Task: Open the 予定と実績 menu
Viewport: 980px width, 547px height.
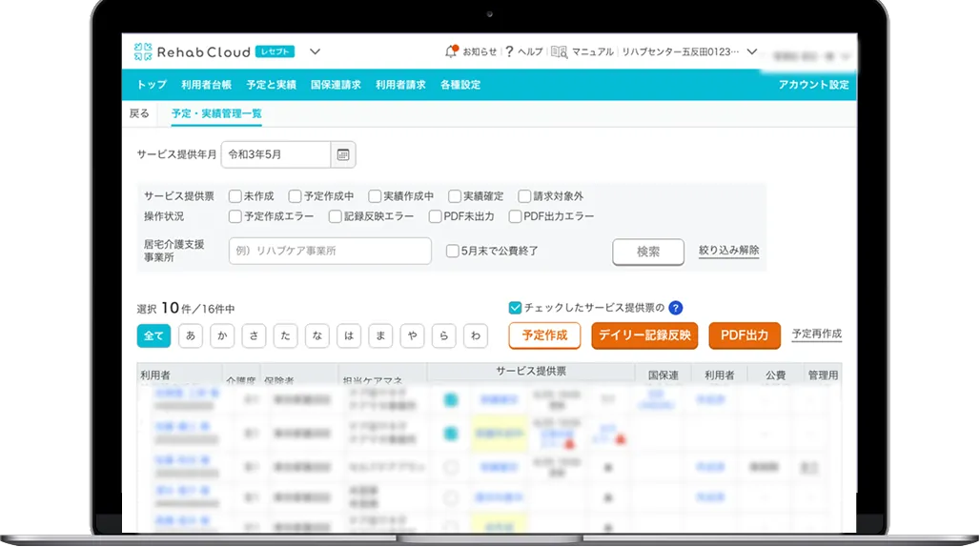Action: click(x=272, y=85)
